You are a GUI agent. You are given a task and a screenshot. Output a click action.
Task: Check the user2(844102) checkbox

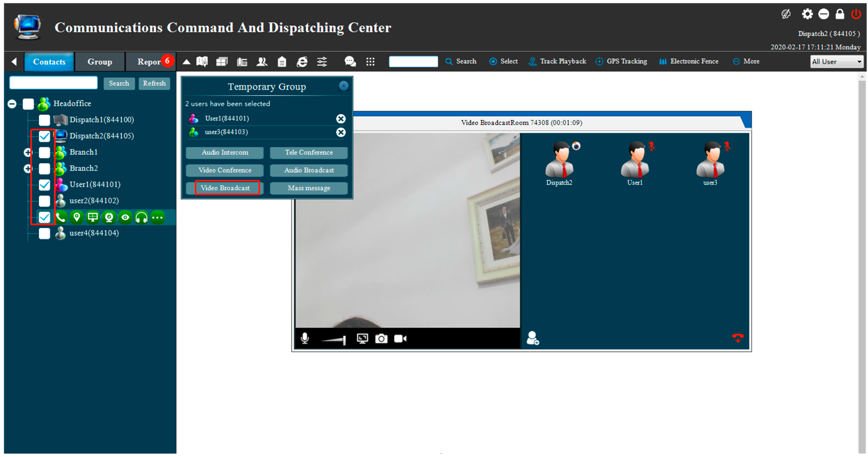[x=44, y=201]
